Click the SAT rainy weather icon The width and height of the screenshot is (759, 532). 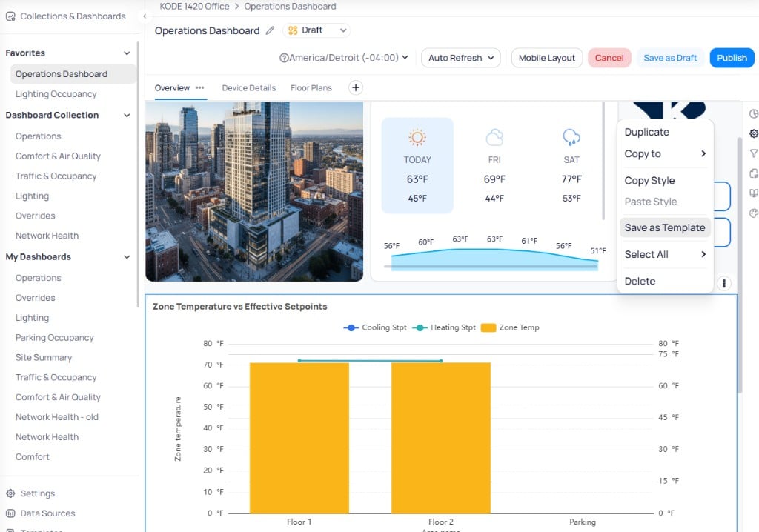pyautogui.click(x=571, y=138)
